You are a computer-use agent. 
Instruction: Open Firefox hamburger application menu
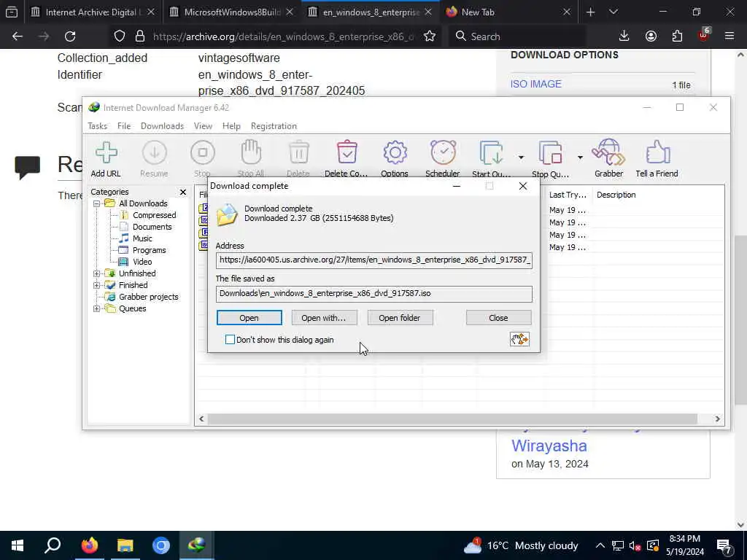[729, 36]
